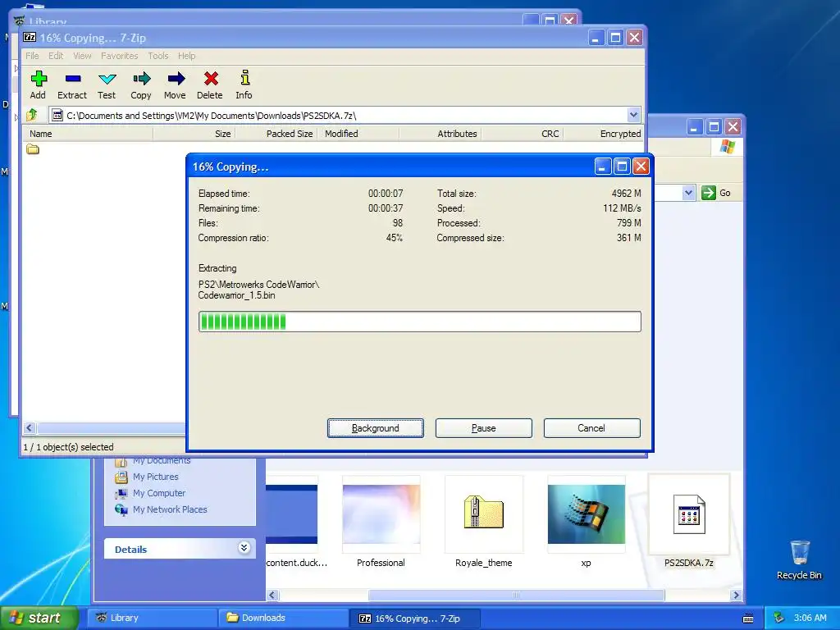Click the Copy toolbar icon in 7-Zip
The height and width of the screenshot is (630, 840).
pyautogui.click(x=141, y=84)
